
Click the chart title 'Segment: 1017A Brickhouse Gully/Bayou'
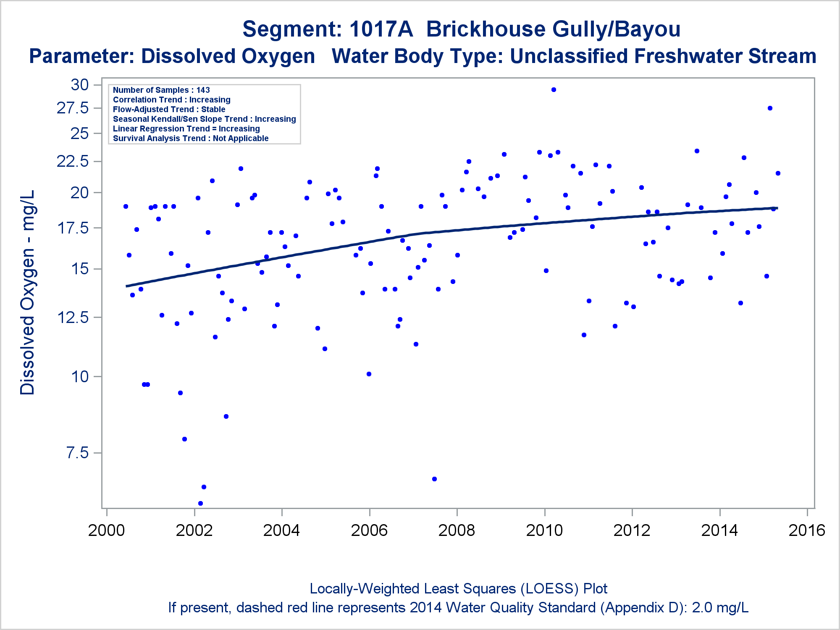pos(461,29)
